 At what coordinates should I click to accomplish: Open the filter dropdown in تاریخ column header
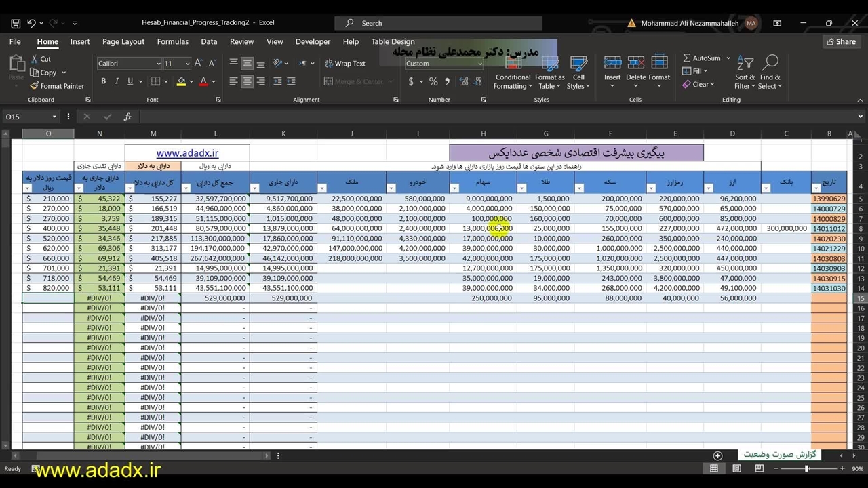[817, 188]
